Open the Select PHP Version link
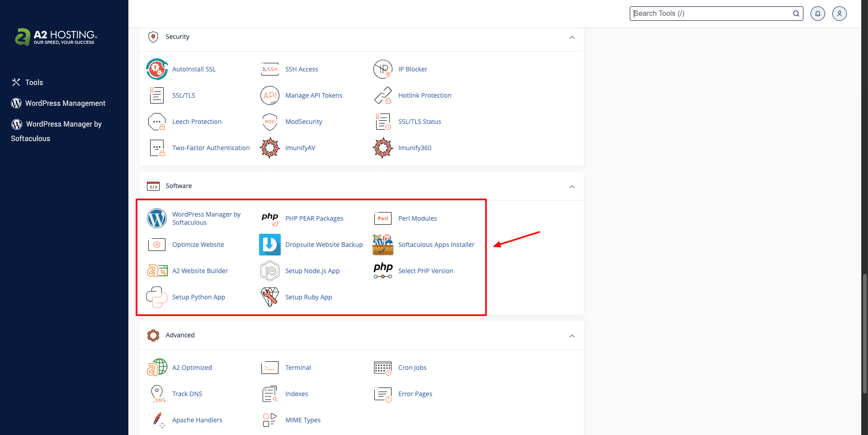 coord(425,271)
